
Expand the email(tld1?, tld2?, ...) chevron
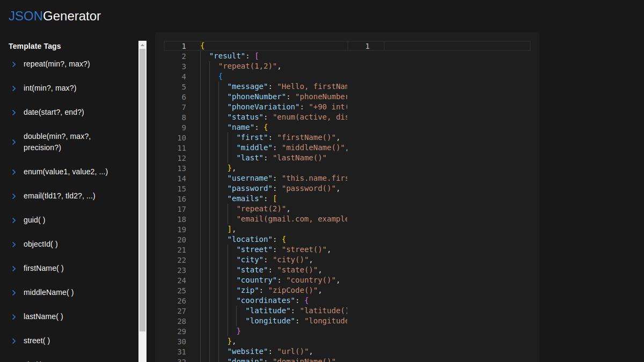click(x=14, y=196)
